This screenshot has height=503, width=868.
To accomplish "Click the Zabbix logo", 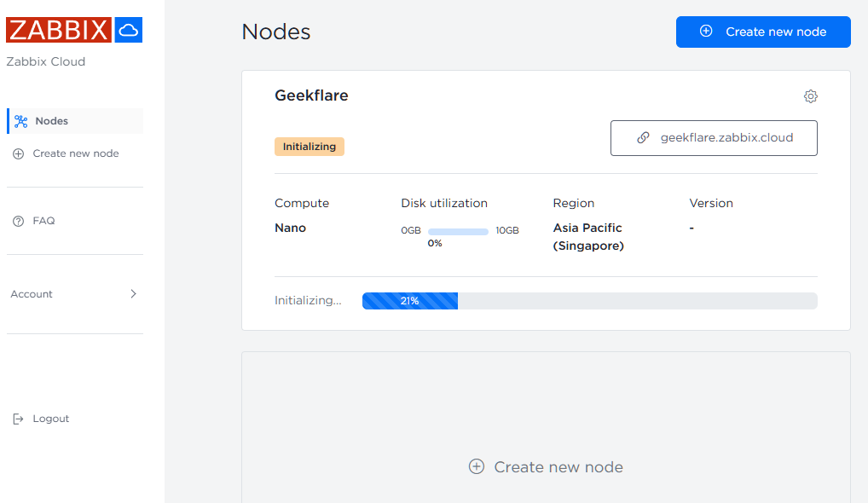I will tap(59, 30).
